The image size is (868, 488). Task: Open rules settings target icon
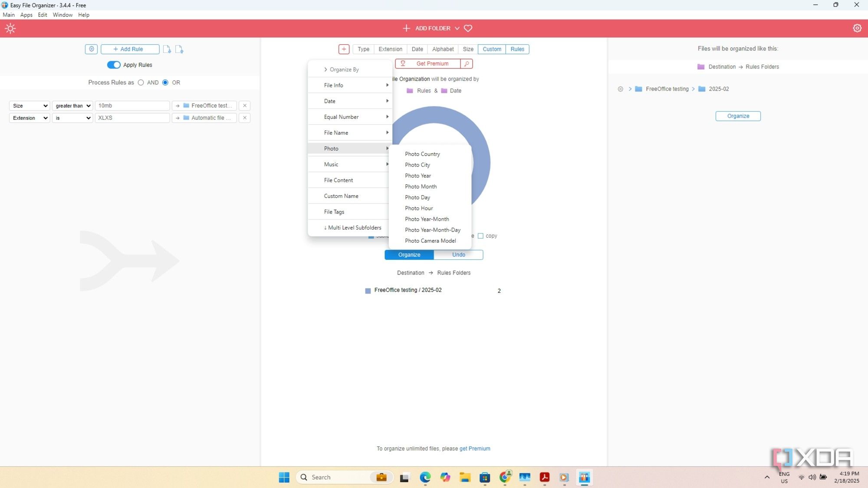[91, 49]
